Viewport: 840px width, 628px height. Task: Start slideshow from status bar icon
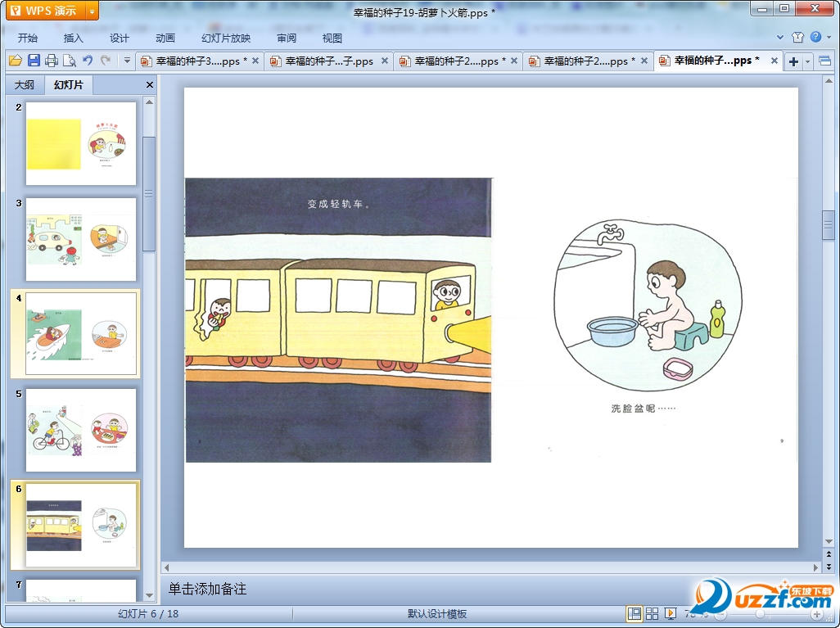click(670, 613)
